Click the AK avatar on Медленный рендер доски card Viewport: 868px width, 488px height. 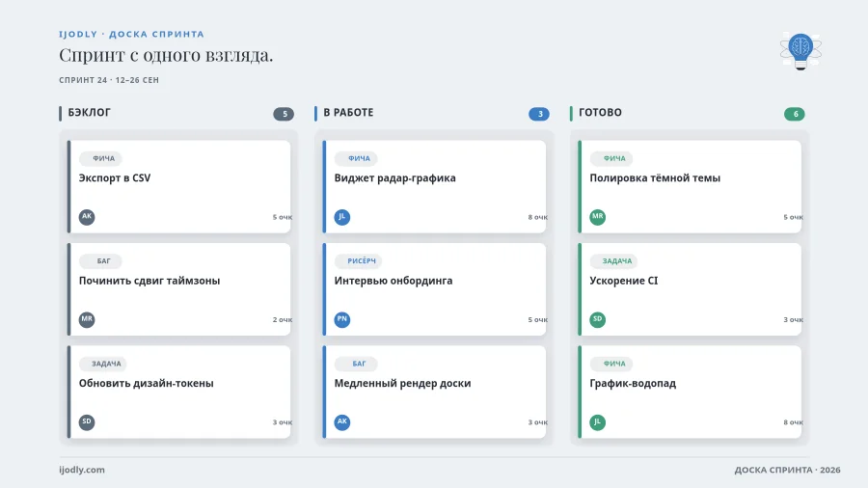click(342, 422)
